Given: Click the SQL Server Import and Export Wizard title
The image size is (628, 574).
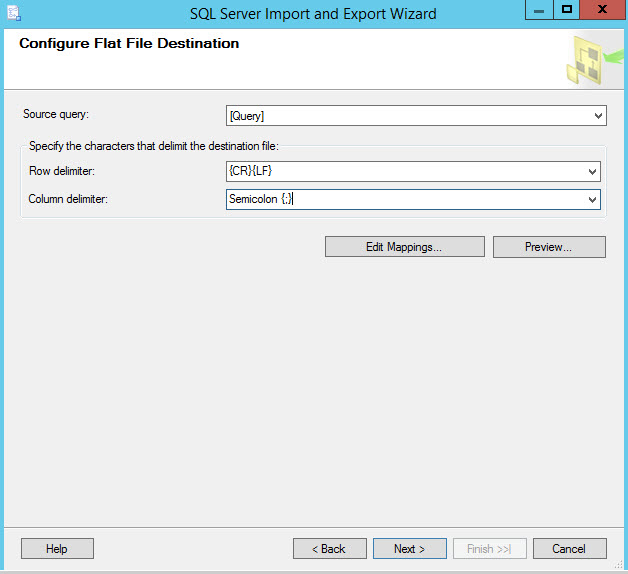Looking at the screenshot, I should (x=313, y=14).
